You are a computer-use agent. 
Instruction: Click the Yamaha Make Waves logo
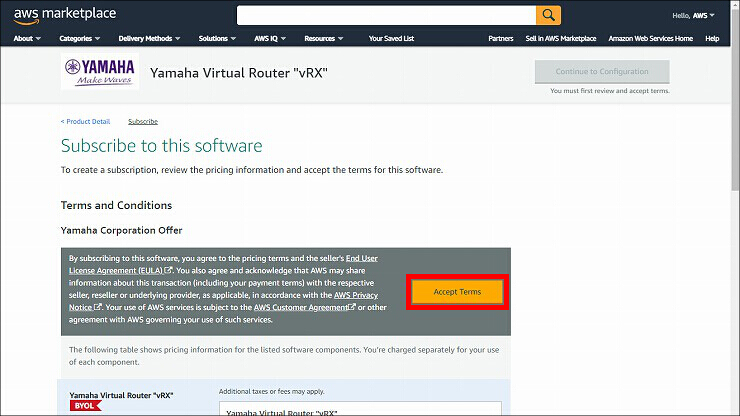pos(100,71)
